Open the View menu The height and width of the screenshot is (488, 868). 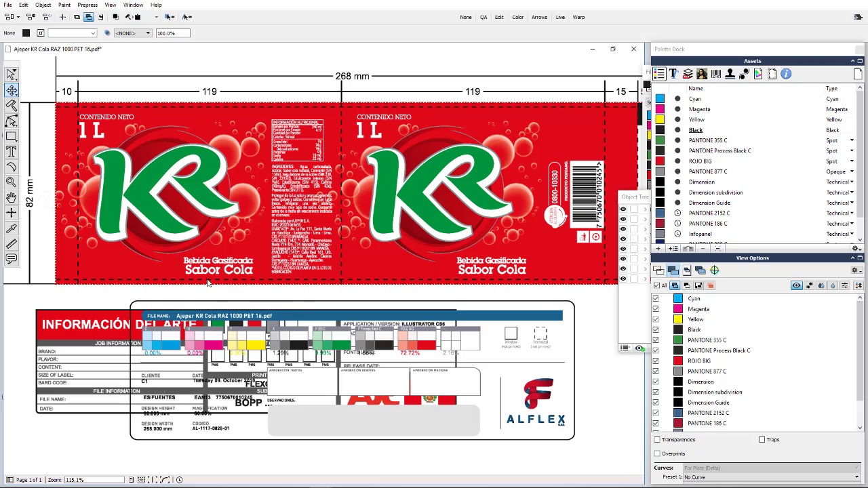tap(110, 5)
